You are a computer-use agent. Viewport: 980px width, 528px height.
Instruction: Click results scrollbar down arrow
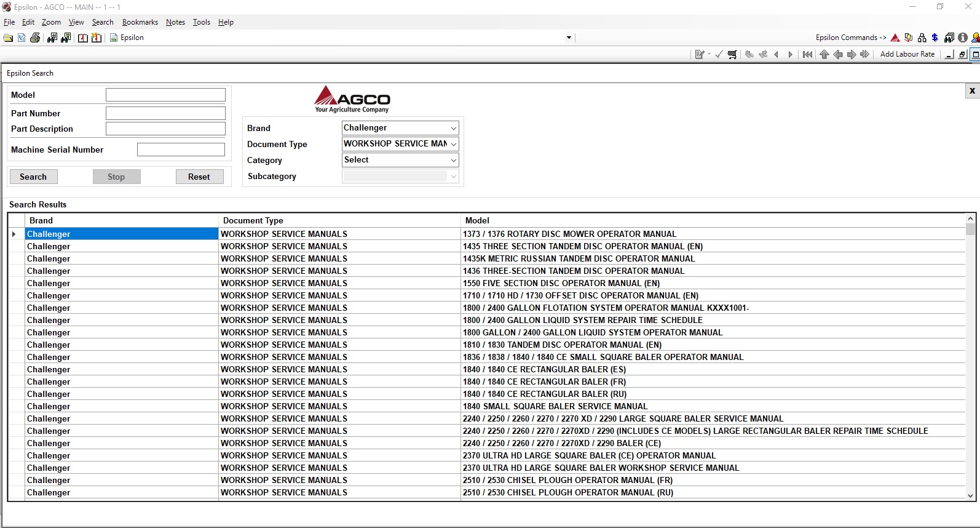coord(970,495)
